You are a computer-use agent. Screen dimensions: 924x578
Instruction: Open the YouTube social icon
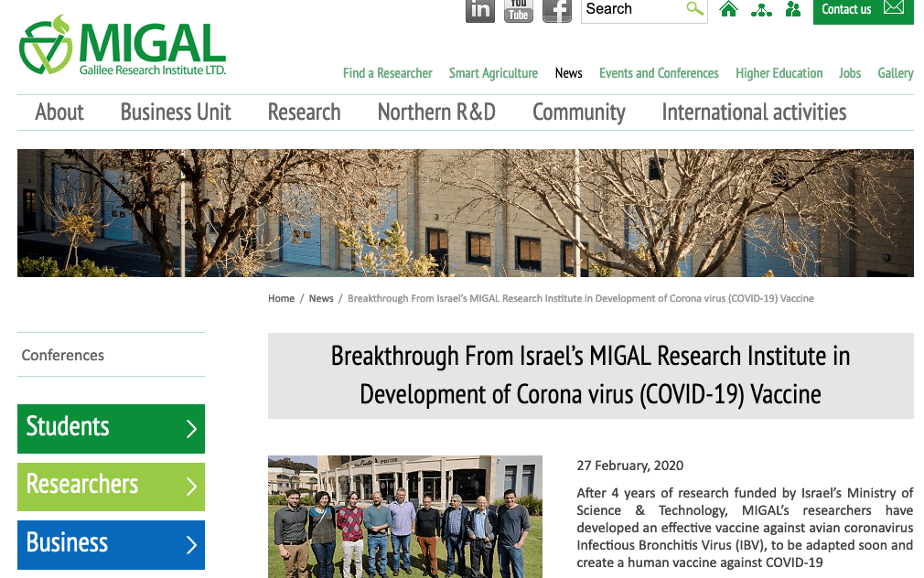point(519,11)
